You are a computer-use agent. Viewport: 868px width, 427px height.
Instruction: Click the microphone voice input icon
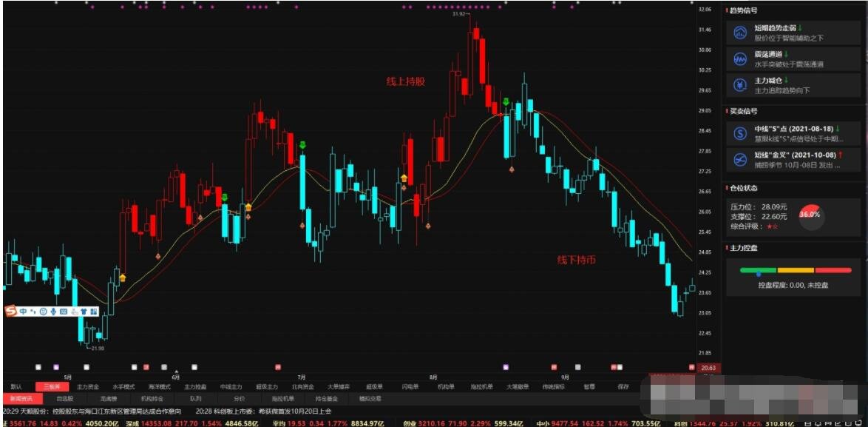tap(53, 312)
